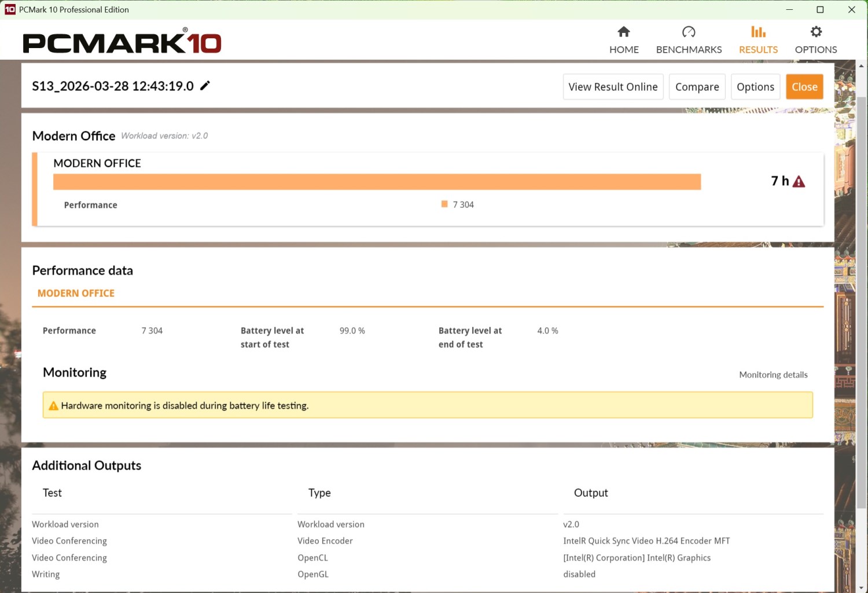The image size is (868, 593).
Task: Click the Test column header
Action: tap(52, 493)
